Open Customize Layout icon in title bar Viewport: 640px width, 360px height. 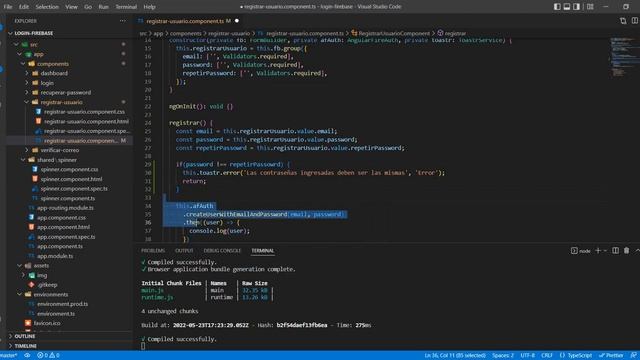(590, 7)
